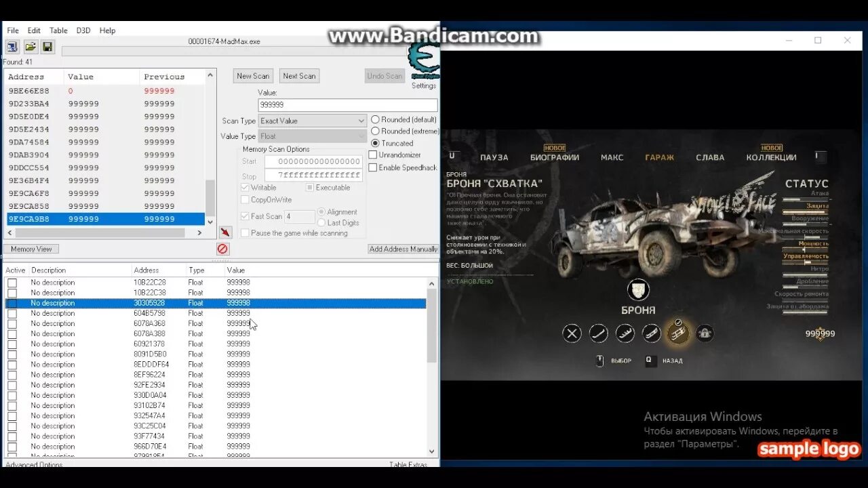Viewport: 868px width, 488px height.
Task: Open the Help menu
Action: point(107,30)
